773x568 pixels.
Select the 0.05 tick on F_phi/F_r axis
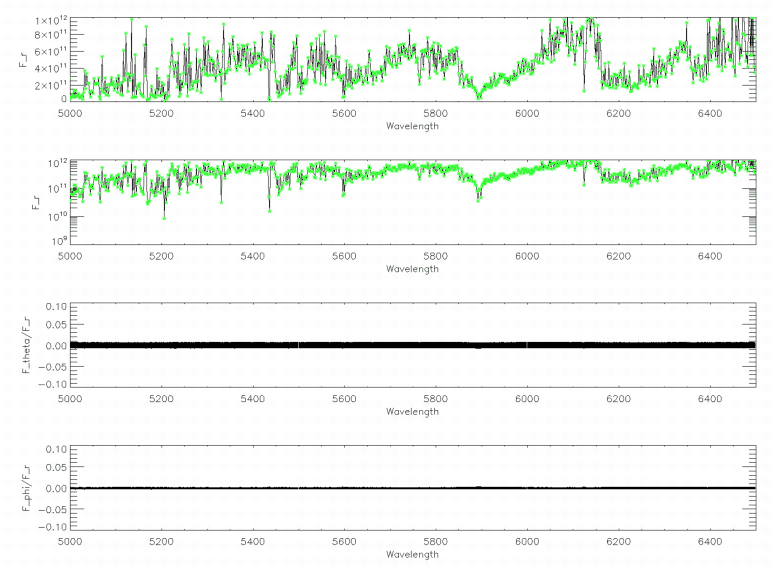[x=53, y=468]
